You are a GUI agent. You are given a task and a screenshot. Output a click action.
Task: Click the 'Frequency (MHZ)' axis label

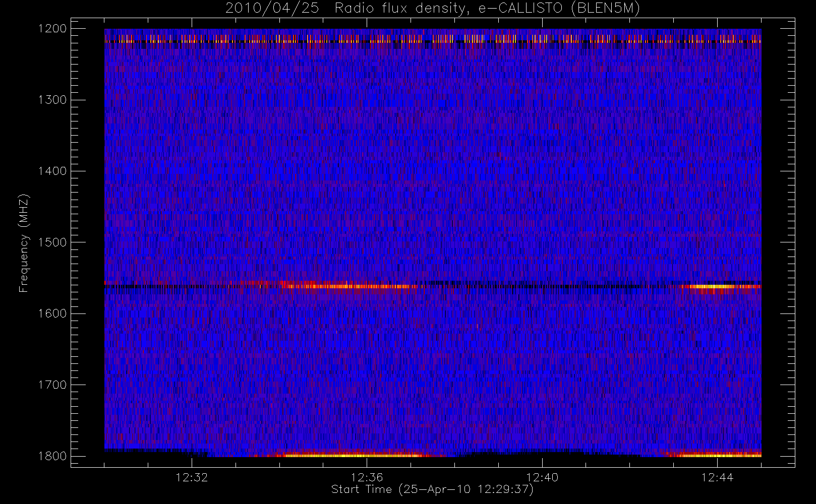24,243
